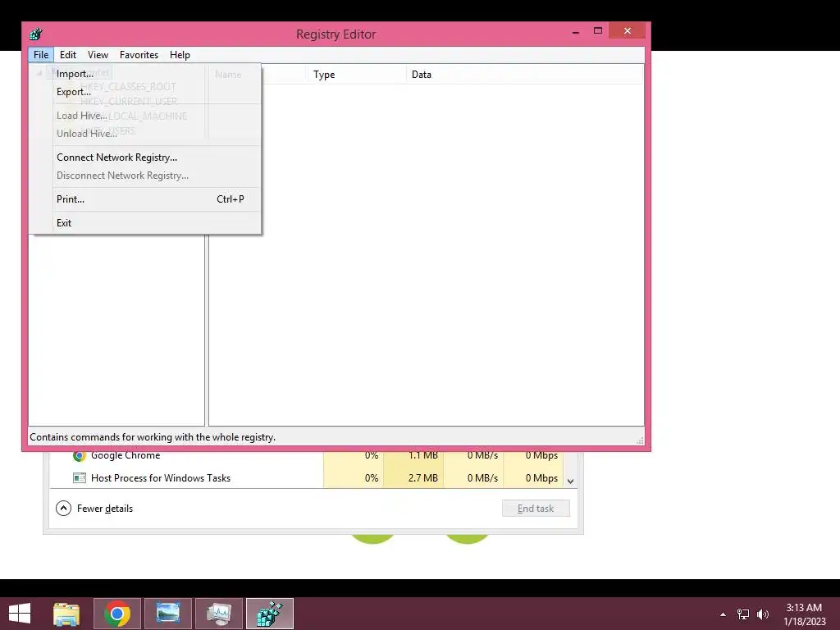Open the Help menu
The height and width of the screenshot is (630, 840).
coord(180,55)
